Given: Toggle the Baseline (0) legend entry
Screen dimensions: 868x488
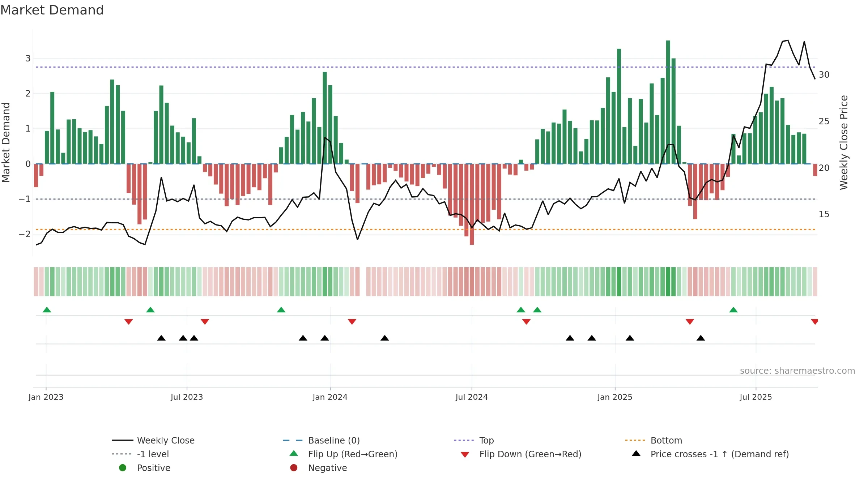Looking at the screenshot, I should click(x=321, y=440).
